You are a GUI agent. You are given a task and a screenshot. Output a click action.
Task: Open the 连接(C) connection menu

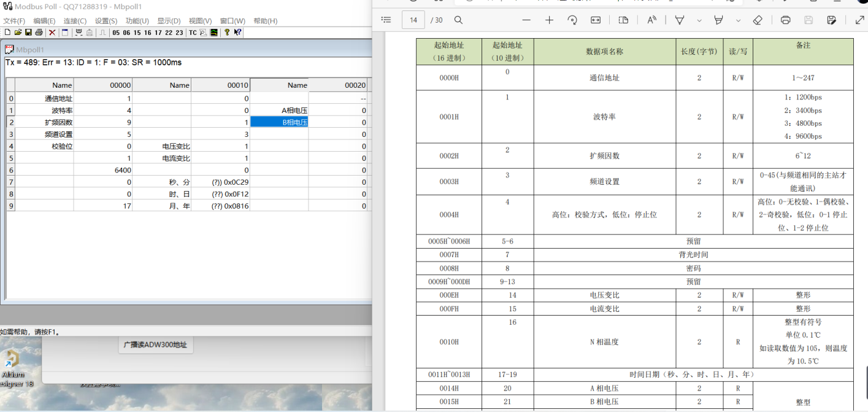pyautogui.click(x=75, y=21)
